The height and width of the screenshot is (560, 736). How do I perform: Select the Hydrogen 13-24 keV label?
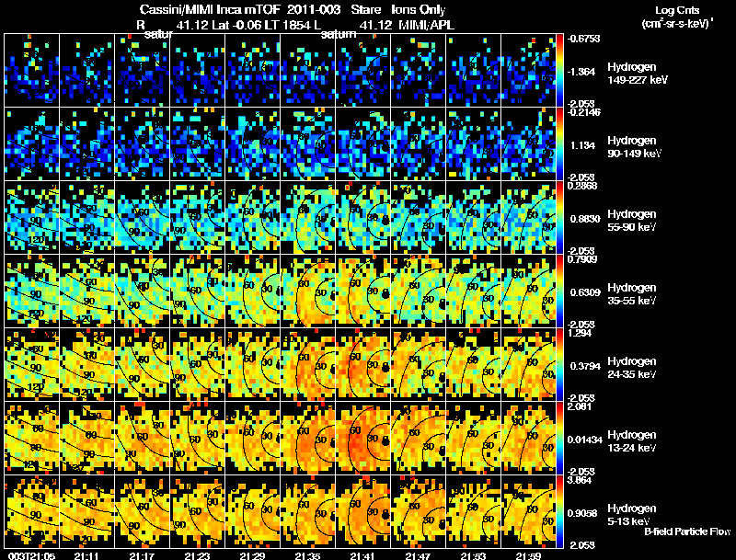[x=632, y=441]
